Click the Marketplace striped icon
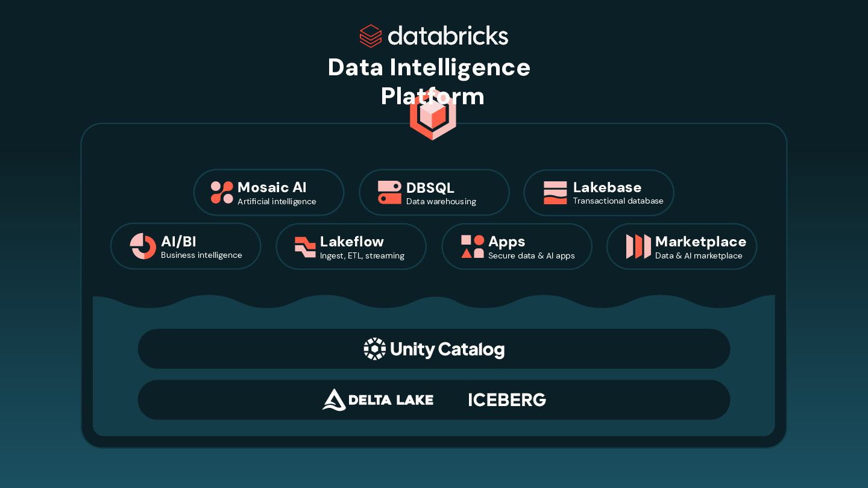The image size is (868, 488). click(638, 246)
